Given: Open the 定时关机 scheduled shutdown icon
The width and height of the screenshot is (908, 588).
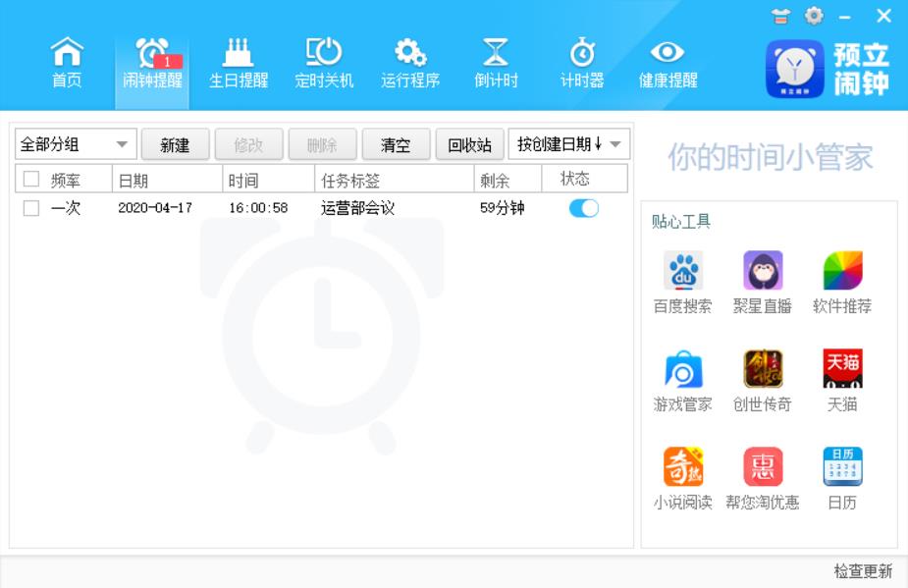Looking at the screenshot, I should click(x=324, y=63).
